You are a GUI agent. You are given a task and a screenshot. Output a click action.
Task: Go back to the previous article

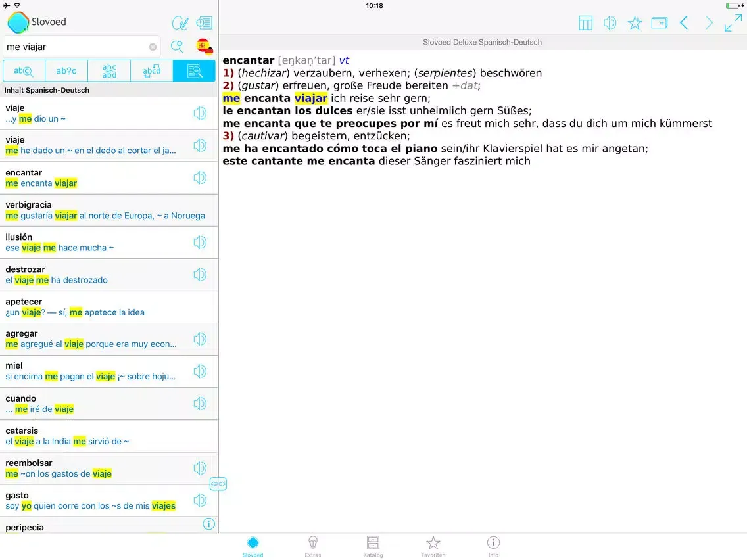pos(684,23)
